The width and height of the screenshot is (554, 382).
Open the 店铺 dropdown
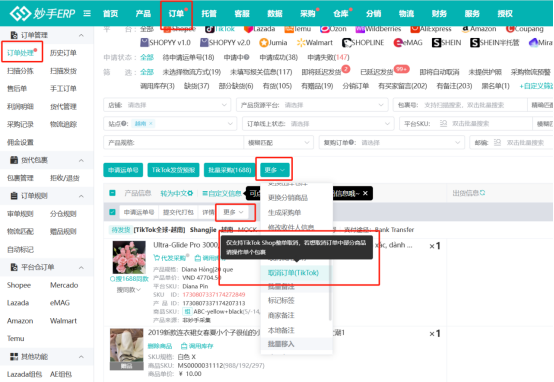point(167,105)
